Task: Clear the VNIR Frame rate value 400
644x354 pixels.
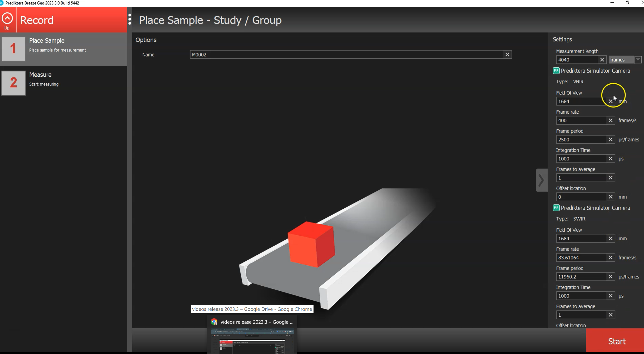Action: (611, 120)
